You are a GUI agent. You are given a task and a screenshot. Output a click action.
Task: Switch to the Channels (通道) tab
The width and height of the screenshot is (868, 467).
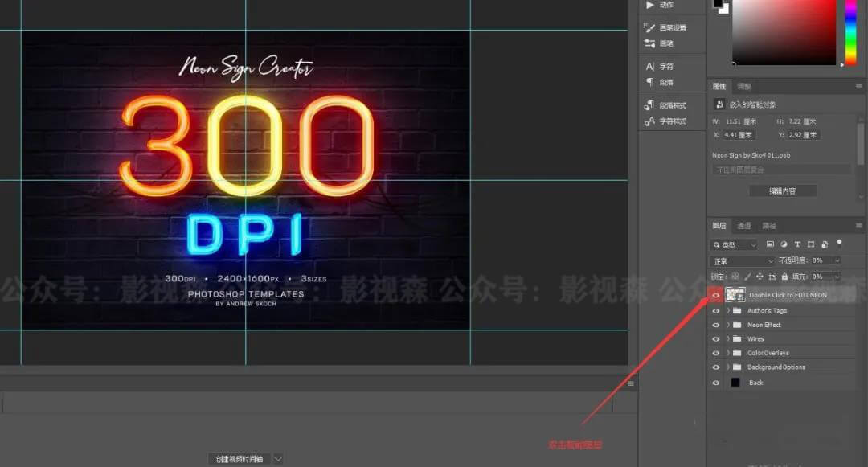point(744,226)
